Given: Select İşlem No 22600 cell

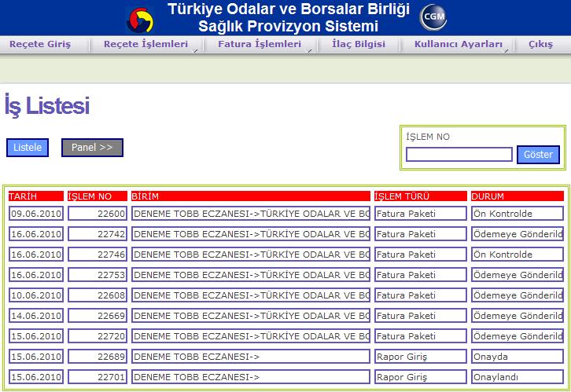Looking at the screenshot, I should tap(98, 214).
